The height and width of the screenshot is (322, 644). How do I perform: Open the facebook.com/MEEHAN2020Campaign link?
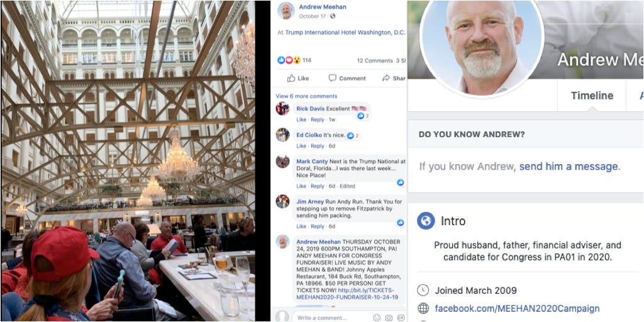(517, 308)
